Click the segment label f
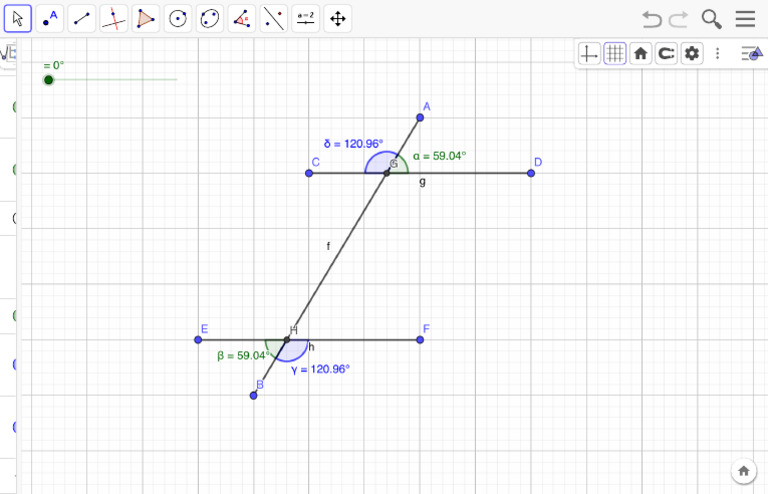This screenshot has width=768, height=494. pos(328,246)
